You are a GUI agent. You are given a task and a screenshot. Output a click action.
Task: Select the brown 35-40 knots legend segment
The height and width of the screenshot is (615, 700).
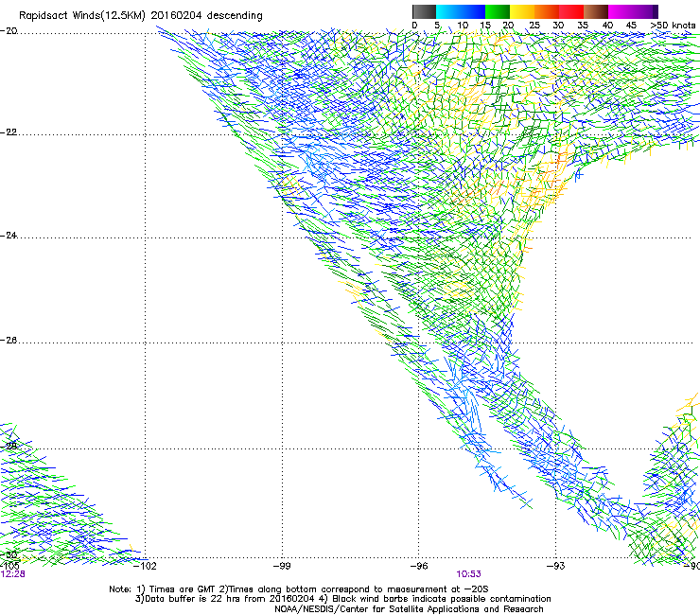pyautogui.click(x=596, y=11)
